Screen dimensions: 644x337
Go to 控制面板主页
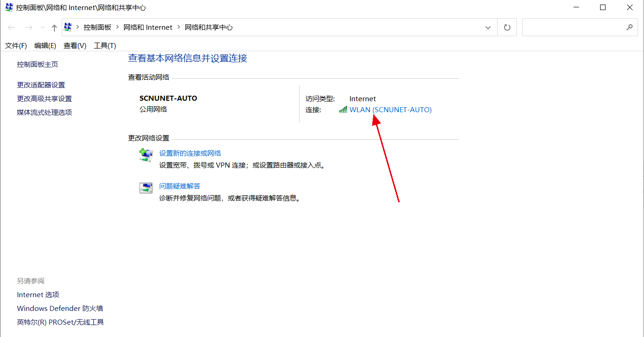coord(38,65)
